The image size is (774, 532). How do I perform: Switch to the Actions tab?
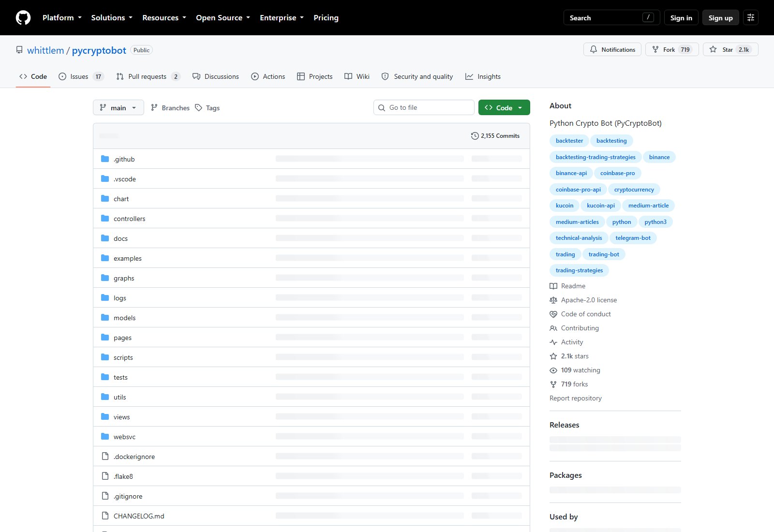point(268,76)
